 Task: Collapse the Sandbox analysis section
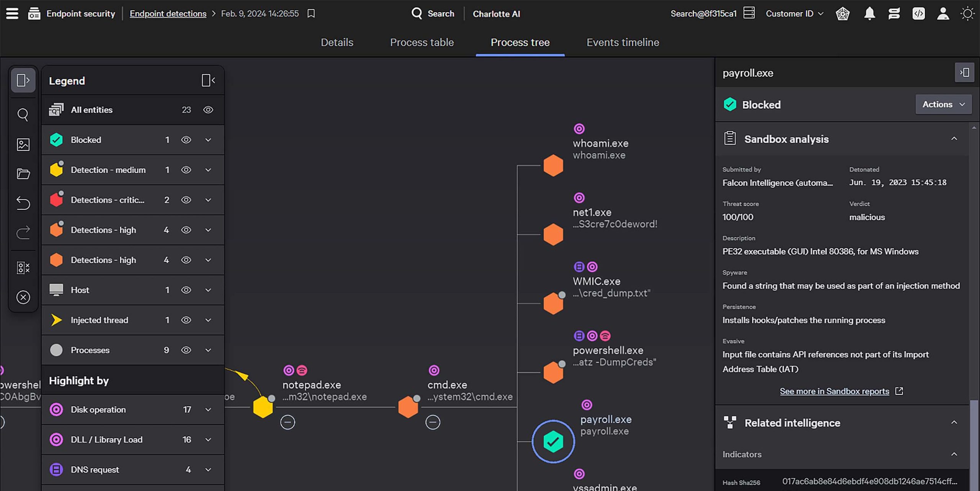pos(954,139)
